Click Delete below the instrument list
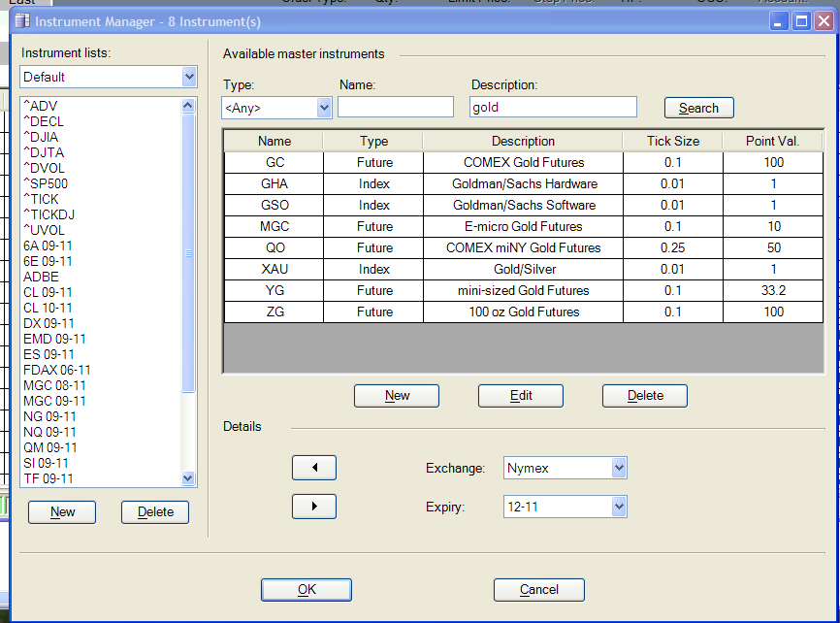The height and width of the screenshot is (623, 840). coord(154,511)
